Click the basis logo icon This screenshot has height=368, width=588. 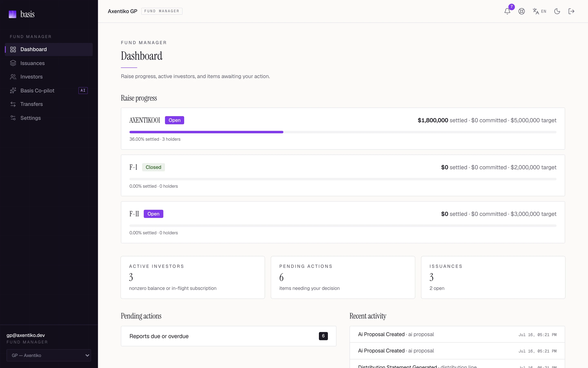point(12,14)
